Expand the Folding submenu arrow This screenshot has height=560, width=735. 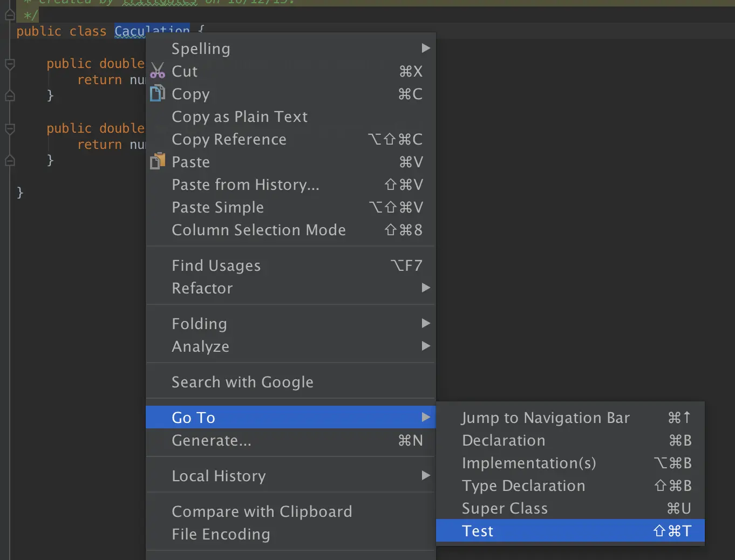tap(426, 323)
